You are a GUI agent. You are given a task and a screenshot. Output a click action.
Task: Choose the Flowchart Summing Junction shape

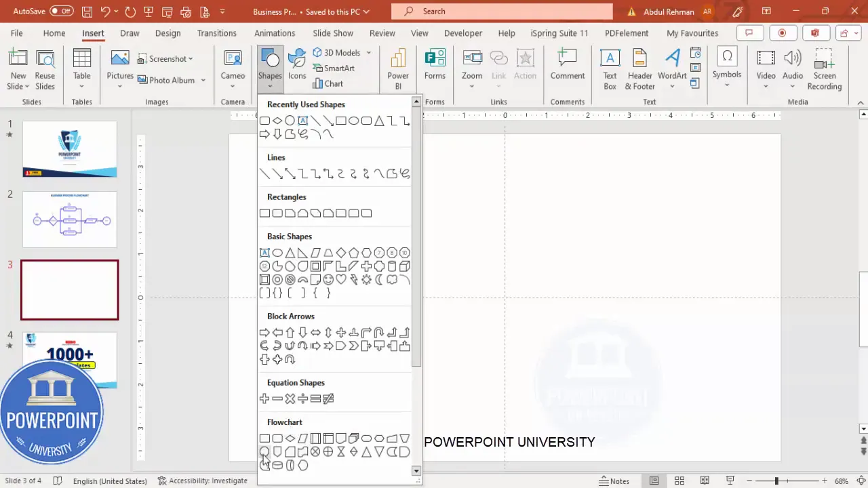315,452
